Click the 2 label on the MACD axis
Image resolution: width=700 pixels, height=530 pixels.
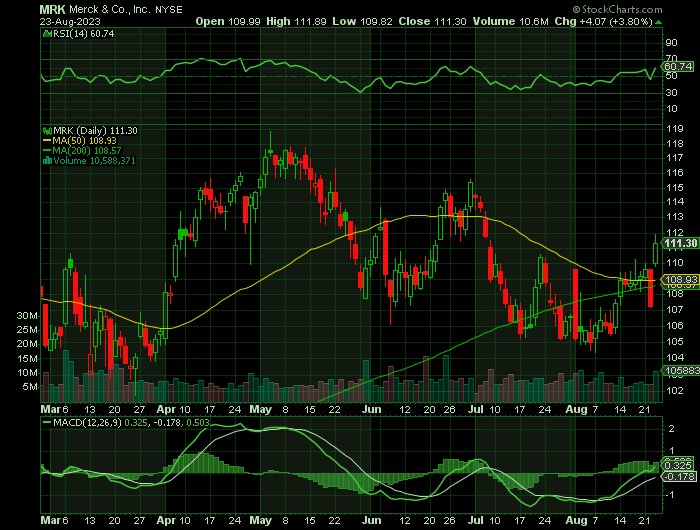(672, 429)
